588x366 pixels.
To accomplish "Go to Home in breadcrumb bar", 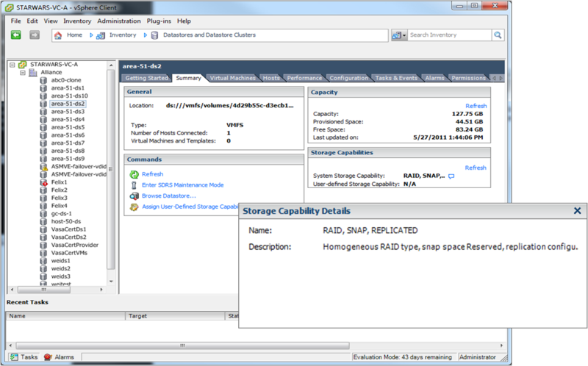I will coord(74,35).
